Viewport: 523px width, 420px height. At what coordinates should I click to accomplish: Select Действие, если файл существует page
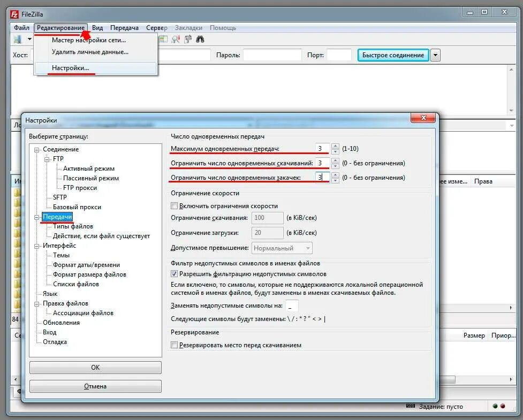(x=101, y=236)
